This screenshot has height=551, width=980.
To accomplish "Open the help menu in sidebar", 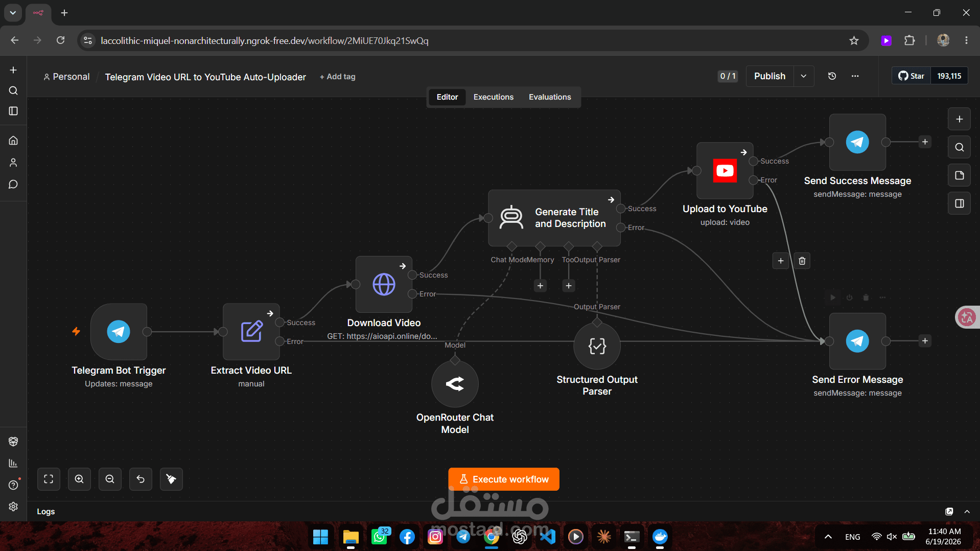I will (13, 485).
